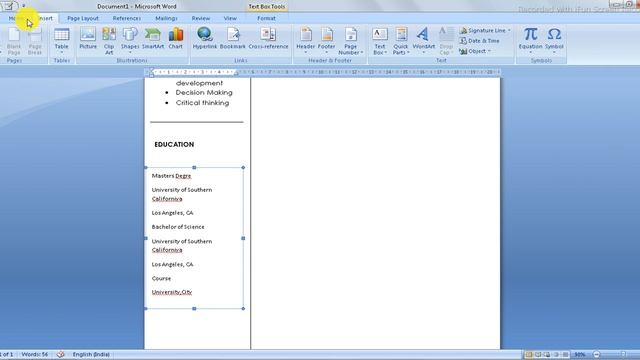The height and width of the screenshot is (360, 640).
Task: Click the 'University,City' line
Action: coord(172,292)
